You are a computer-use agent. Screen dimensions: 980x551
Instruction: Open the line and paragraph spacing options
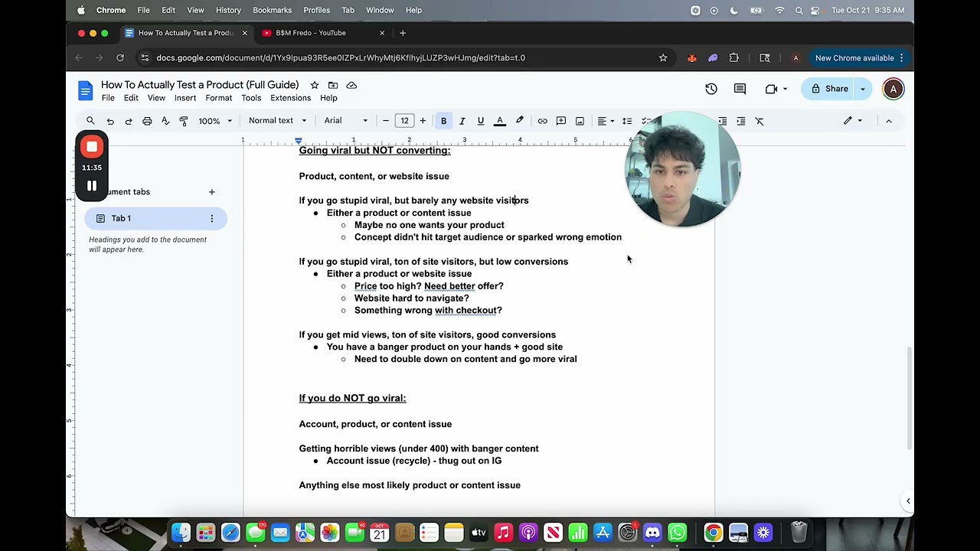coord(627,121)
